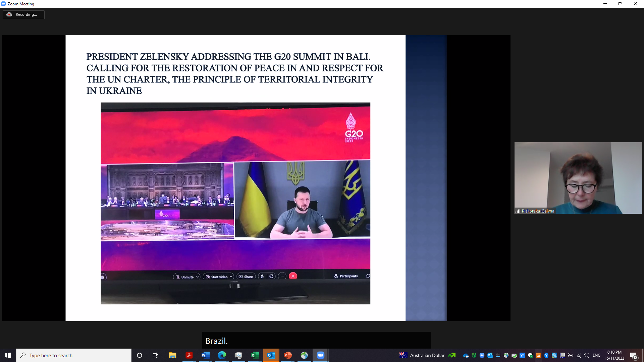Launch Adobe Acrobat from the taskbar
Viewport: 644px width, 362px height.
tap(189, 355)
